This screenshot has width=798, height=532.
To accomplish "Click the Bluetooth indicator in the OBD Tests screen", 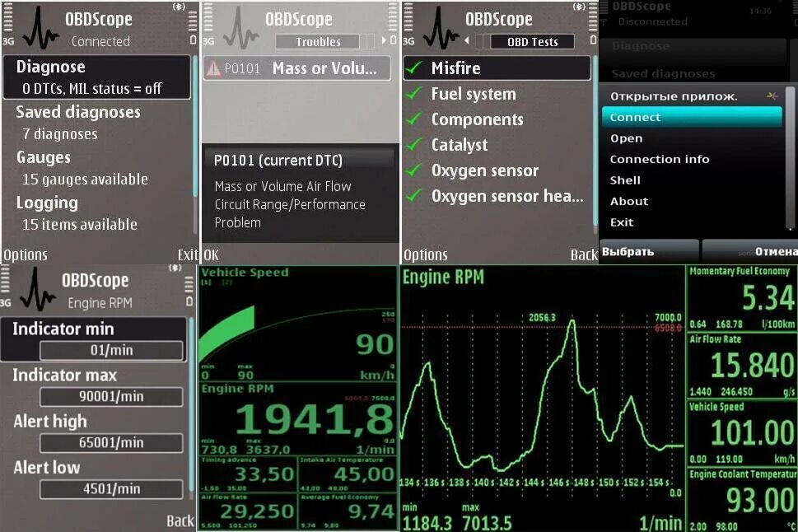I will click(579, 7).
